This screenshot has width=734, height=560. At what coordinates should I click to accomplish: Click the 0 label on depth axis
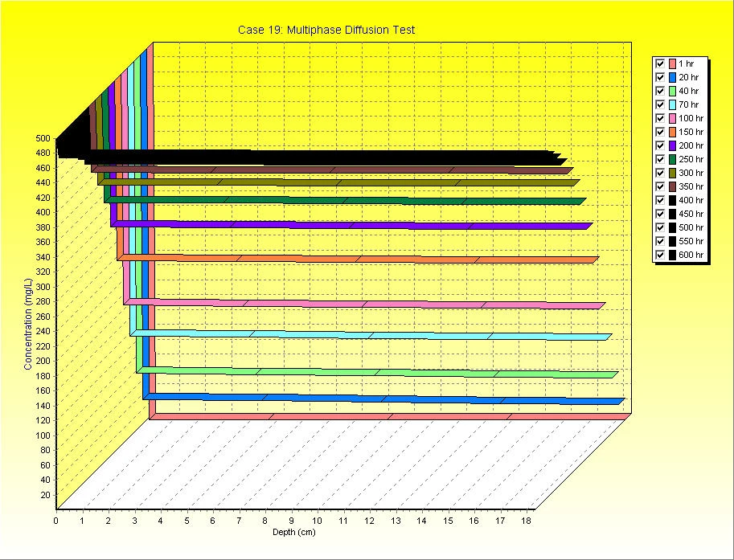[x=56, y=521]
